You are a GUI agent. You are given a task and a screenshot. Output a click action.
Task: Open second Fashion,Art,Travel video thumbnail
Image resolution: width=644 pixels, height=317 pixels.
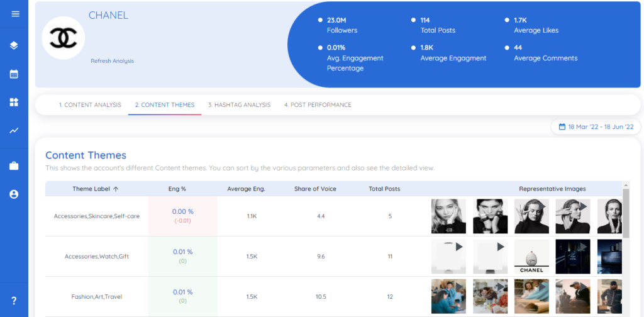pos(490,296)
